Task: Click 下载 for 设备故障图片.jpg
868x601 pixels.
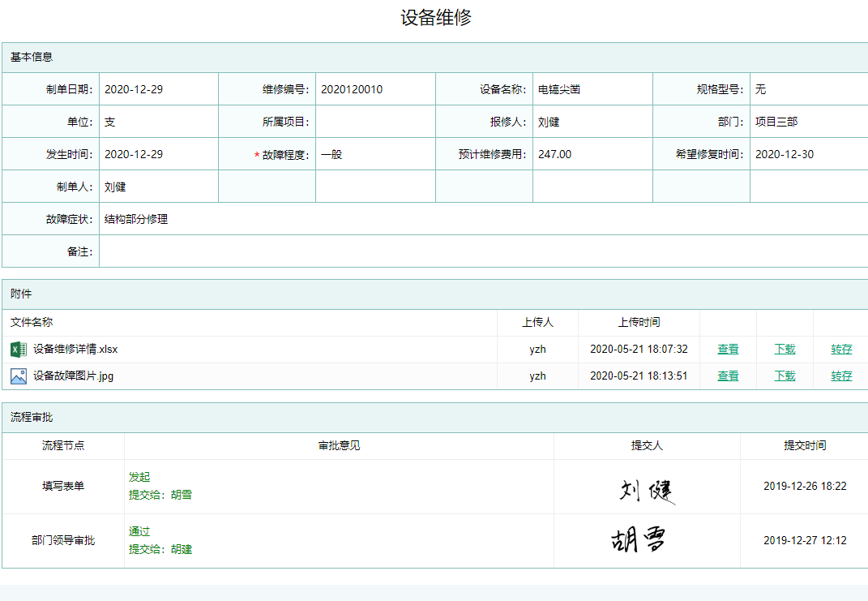Action: (x=785, y=376)
